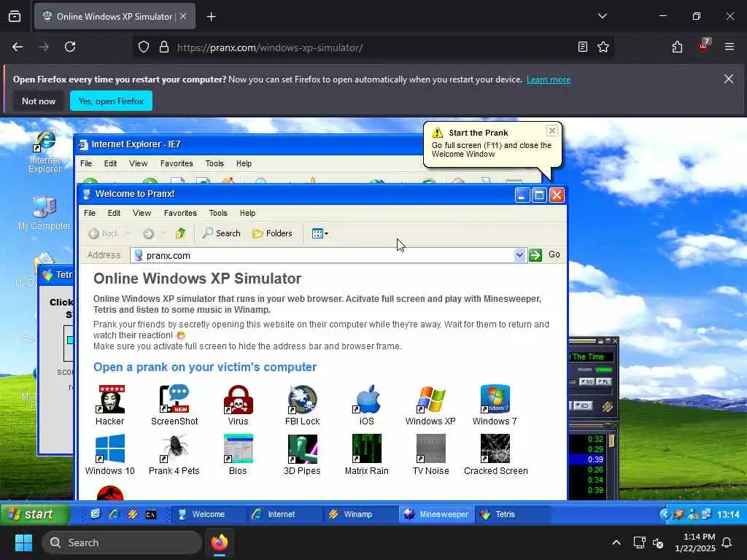The width and height of the screenshot is (747, 560).
Task: Open the Matrix Rain icon
Action: (367, 454)
